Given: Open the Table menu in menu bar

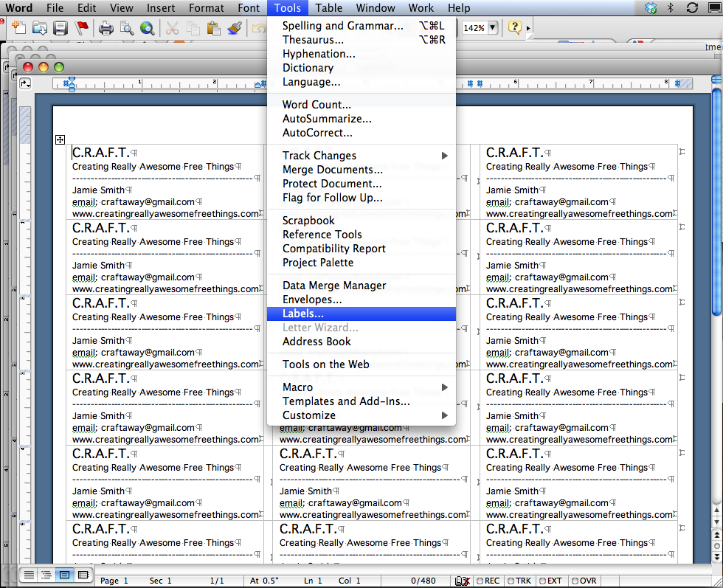Looking at the screenshot, I should click(x=329, y=8).
